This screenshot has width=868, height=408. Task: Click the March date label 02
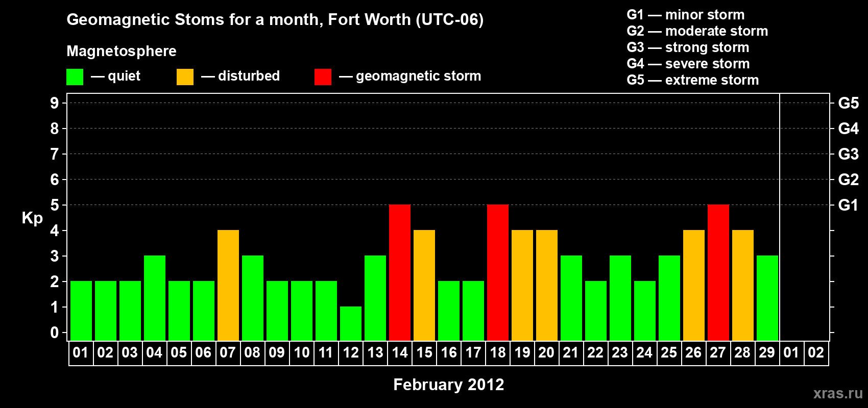click(816, 352)
